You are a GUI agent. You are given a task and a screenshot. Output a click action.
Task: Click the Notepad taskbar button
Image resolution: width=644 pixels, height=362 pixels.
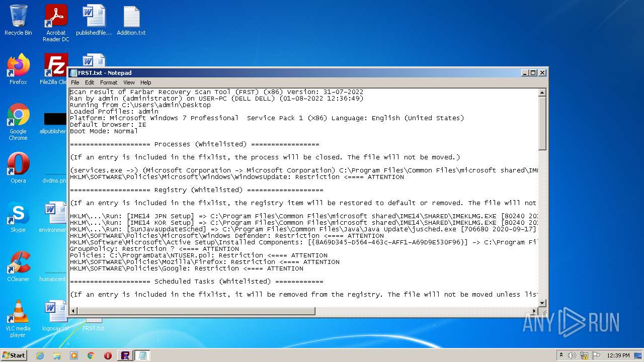tap(142, 355)
